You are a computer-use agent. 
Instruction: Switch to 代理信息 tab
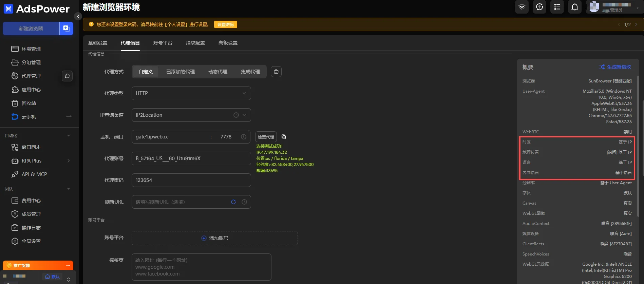130,43
